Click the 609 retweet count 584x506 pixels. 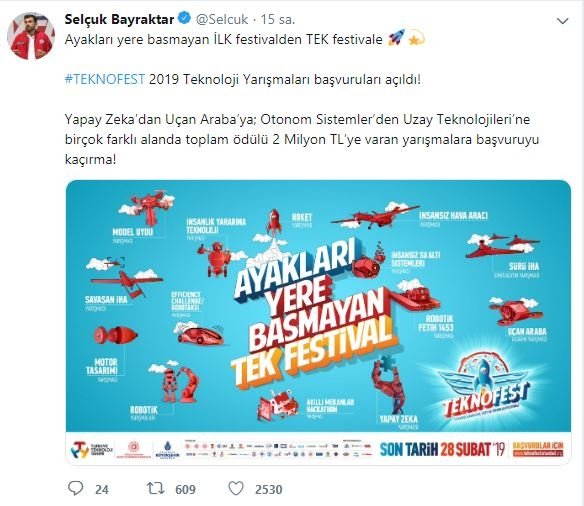pos(185,489)
